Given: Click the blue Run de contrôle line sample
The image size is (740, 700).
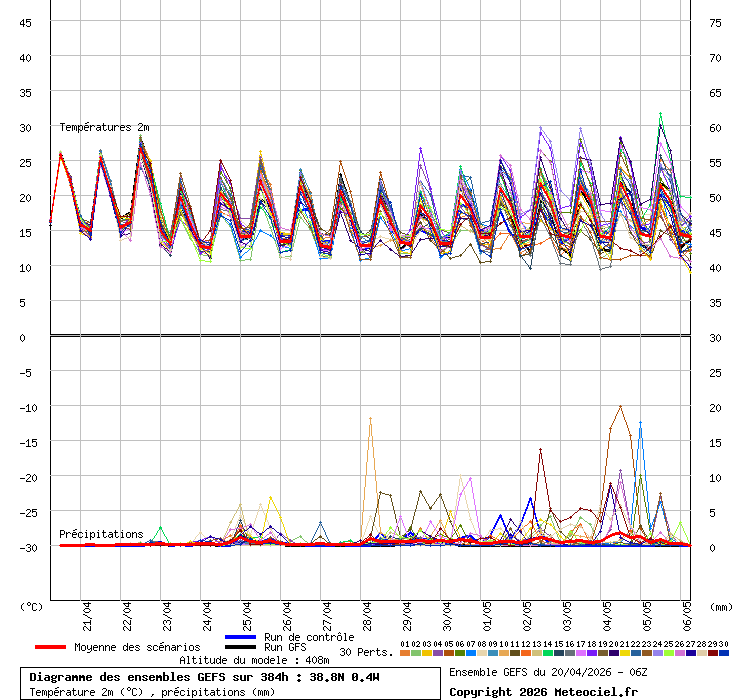Looking at the screenshot, I should pos(241,637).
